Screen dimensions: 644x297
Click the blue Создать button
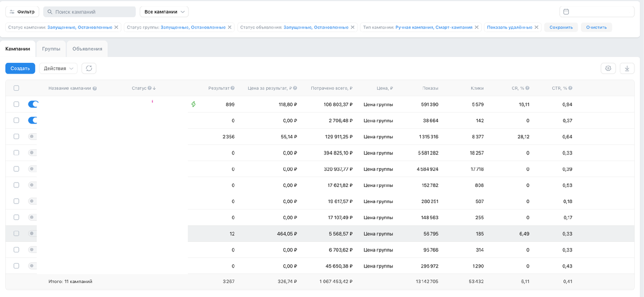(20, 68)
